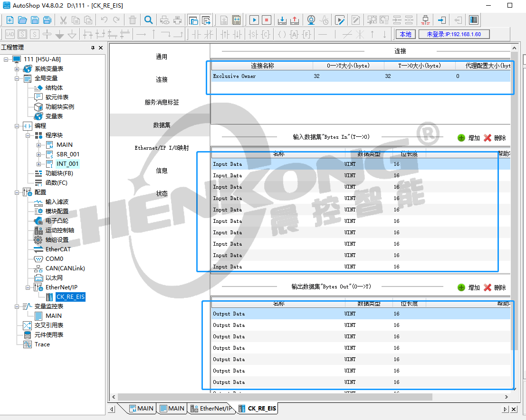
Task: Click the cascaded windows toolbar icon
Action: [193, 20]
